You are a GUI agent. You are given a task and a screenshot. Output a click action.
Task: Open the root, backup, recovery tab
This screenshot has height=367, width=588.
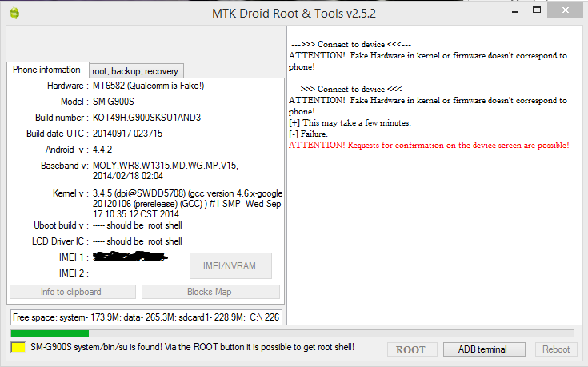[137, 71]
